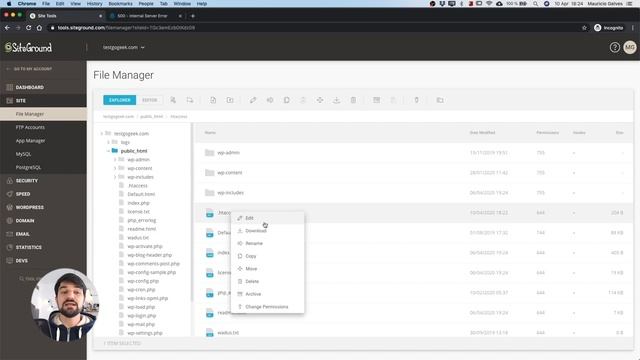640x360 pixels.
Task: Click the wp-content folder icon in file list
Action: click(209, 173)
